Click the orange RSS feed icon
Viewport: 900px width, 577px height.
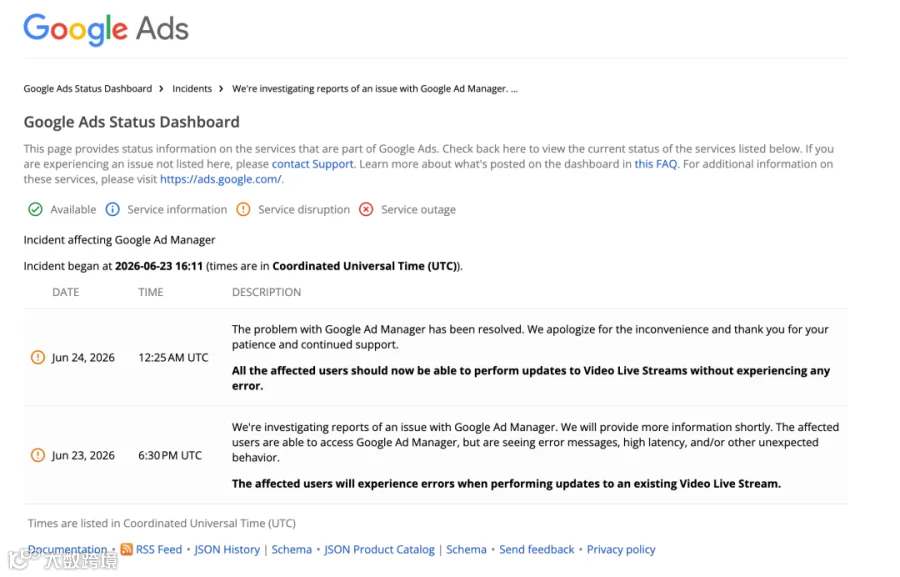click(126, 549)
